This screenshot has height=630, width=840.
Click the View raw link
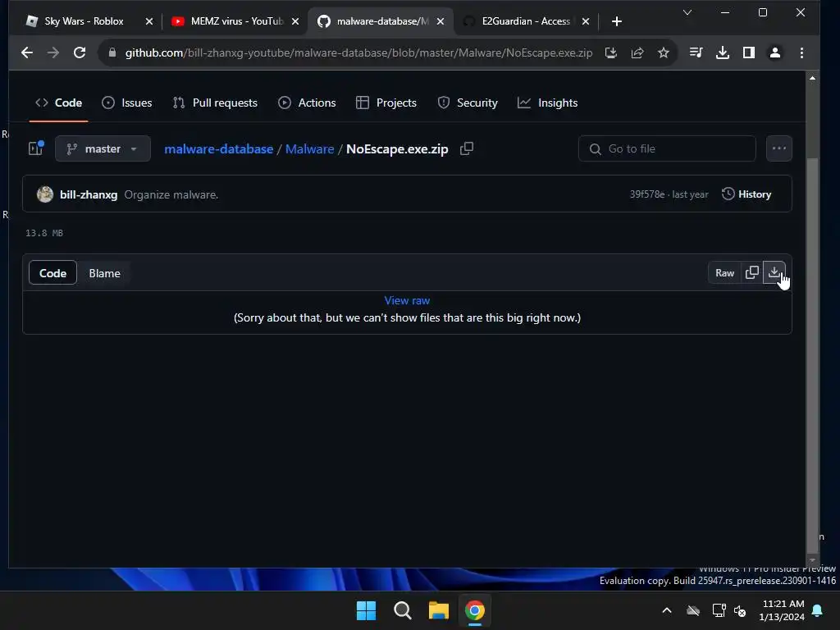(407, 300)
